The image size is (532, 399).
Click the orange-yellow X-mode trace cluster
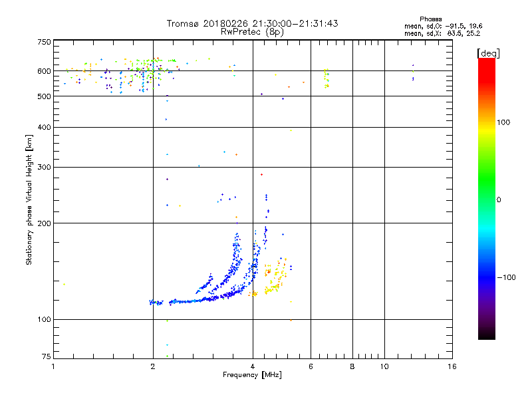tap(275, 277)
